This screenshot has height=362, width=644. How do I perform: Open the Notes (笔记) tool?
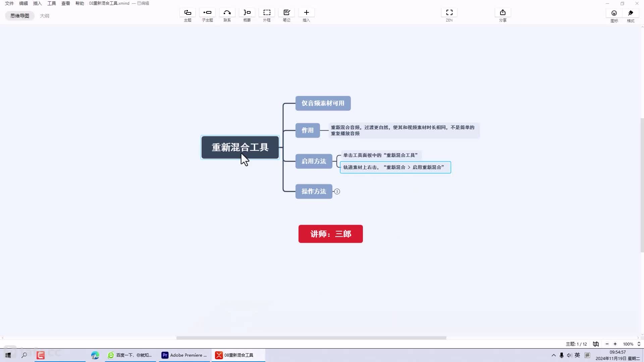click(x=286, y=13)
